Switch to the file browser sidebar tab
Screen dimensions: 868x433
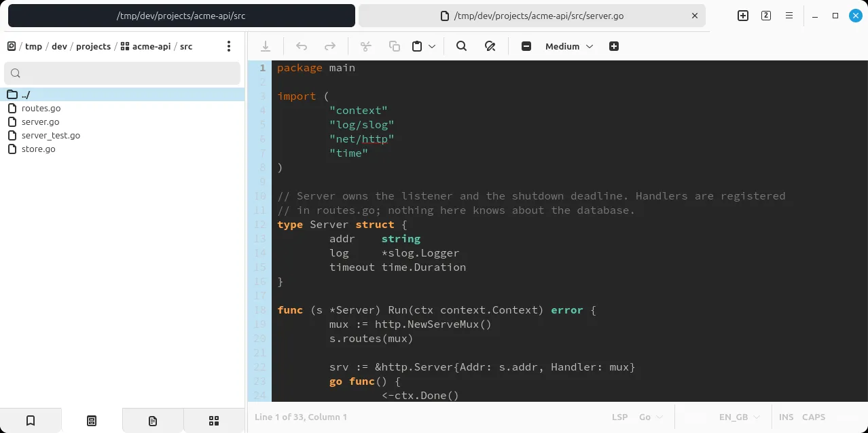coord(92,421)
